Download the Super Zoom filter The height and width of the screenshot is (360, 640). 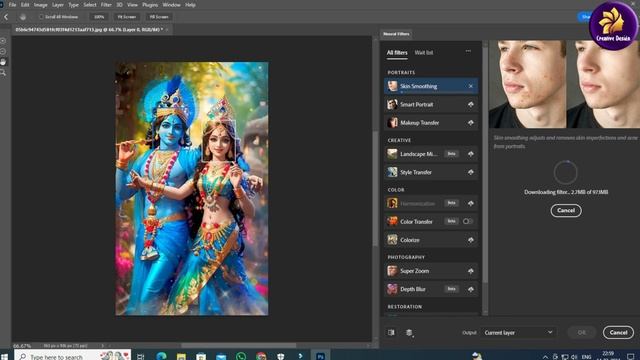pos(471,271)
